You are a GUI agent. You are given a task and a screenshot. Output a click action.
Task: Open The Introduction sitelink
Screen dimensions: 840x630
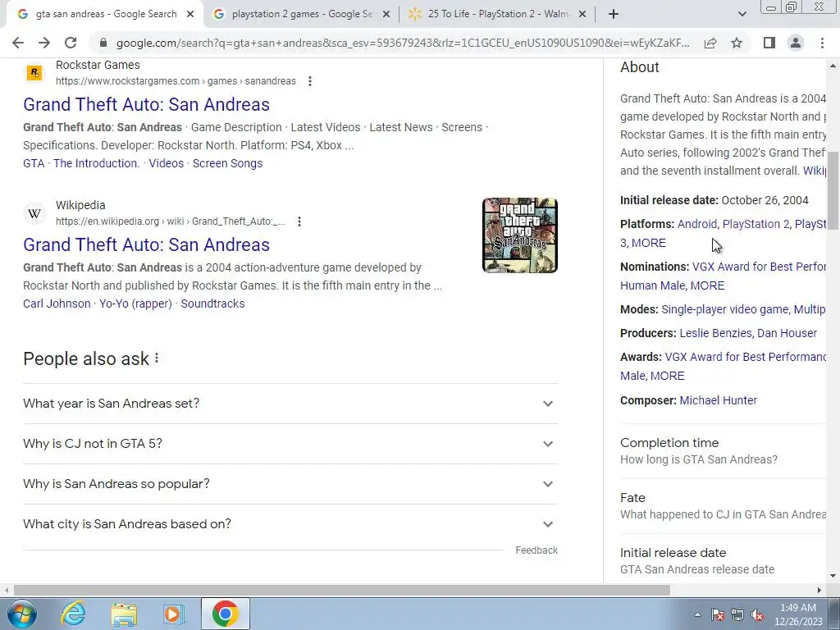tap(97, 163)
